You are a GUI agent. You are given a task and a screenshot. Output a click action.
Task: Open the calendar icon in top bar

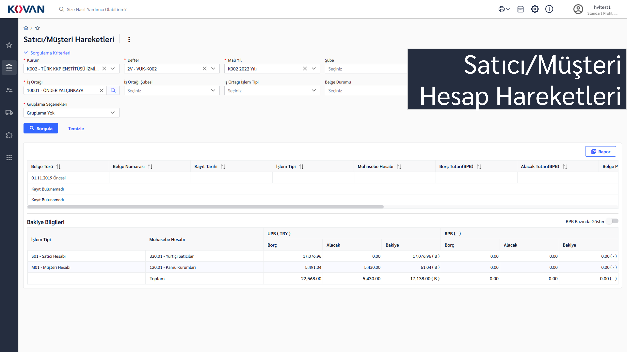click(520, 9)
